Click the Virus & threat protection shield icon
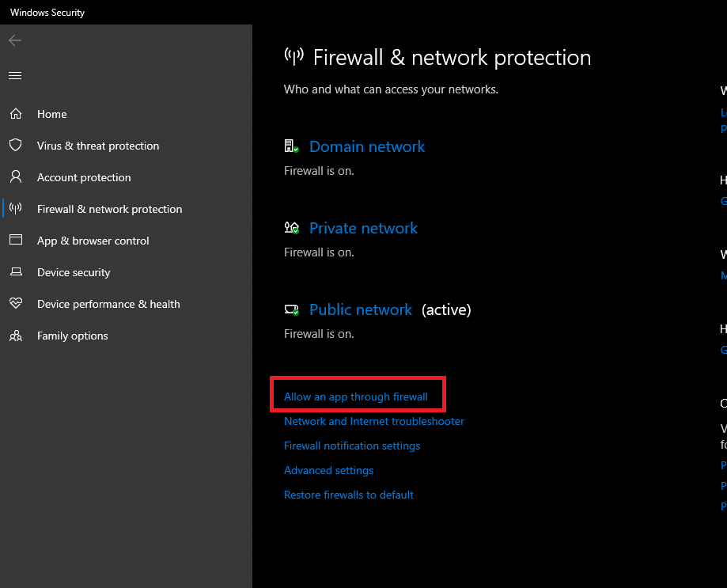The height and width of the screenshot is (588, 727). (15, 146)
